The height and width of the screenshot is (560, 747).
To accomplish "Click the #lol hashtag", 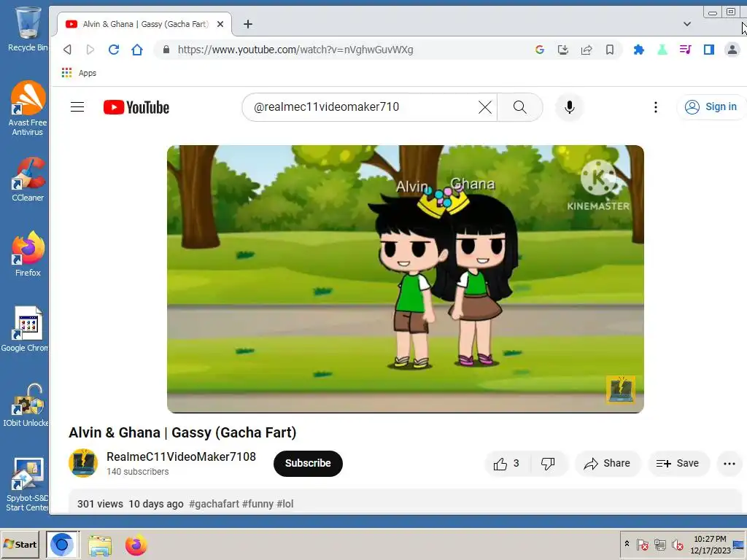I will click(285, 504).
